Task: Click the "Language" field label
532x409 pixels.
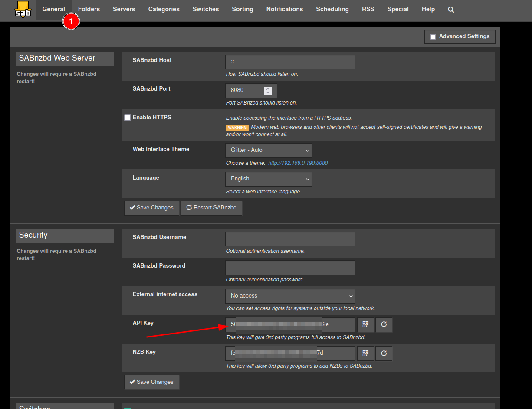Action: 146,178
